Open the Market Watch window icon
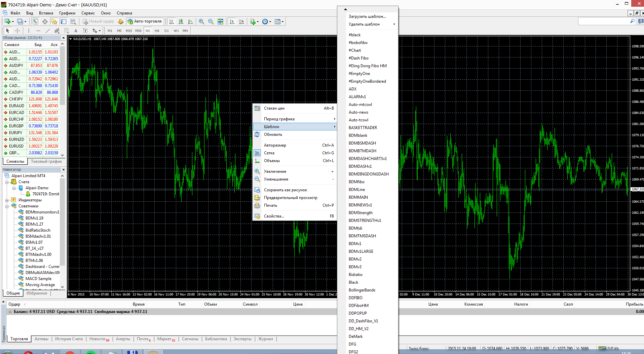 (35, 22)
